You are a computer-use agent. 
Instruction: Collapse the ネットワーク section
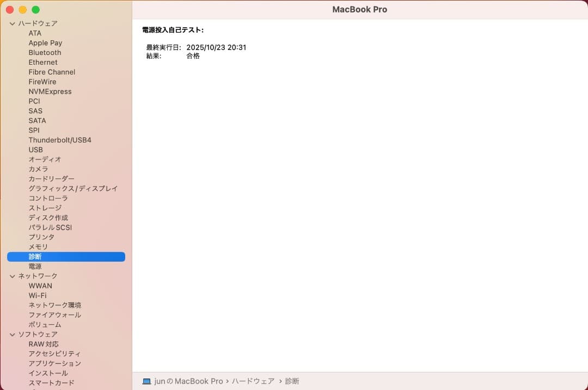[12, 276]
